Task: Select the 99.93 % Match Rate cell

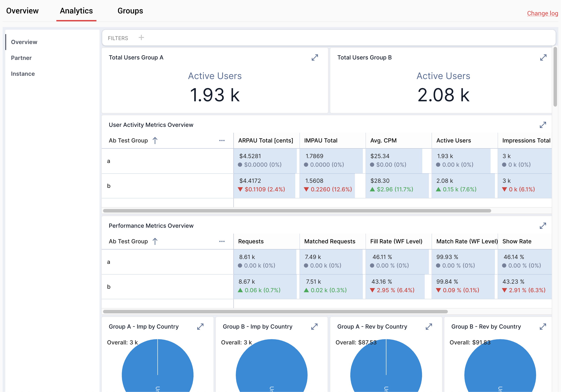Action: tap(465, 262)
